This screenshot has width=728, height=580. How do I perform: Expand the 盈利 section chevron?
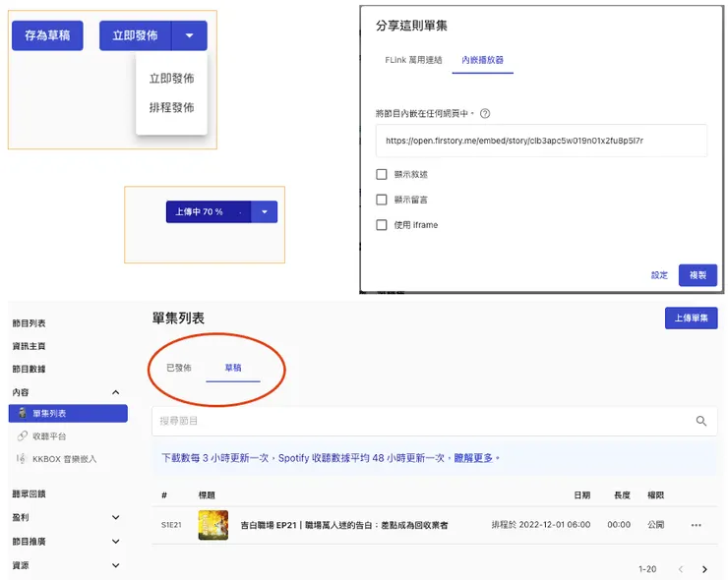(116, 517)
